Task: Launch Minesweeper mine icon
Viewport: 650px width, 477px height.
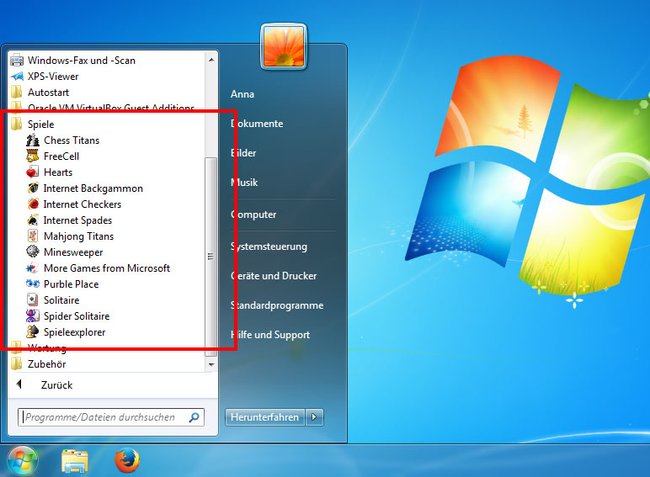Action: click(x=33, y=252)
